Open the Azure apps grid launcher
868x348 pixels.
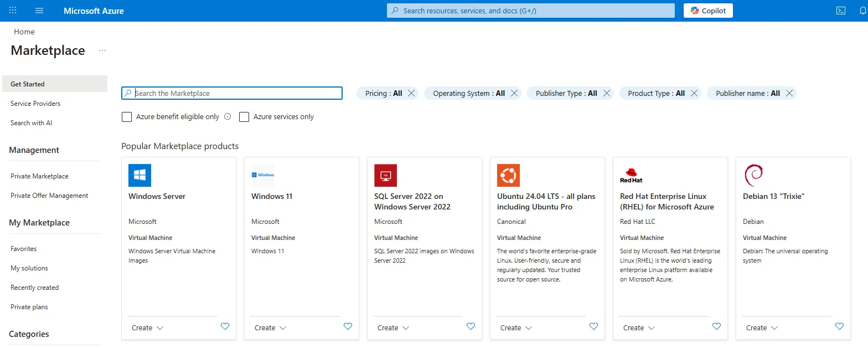tap(13, 11)
